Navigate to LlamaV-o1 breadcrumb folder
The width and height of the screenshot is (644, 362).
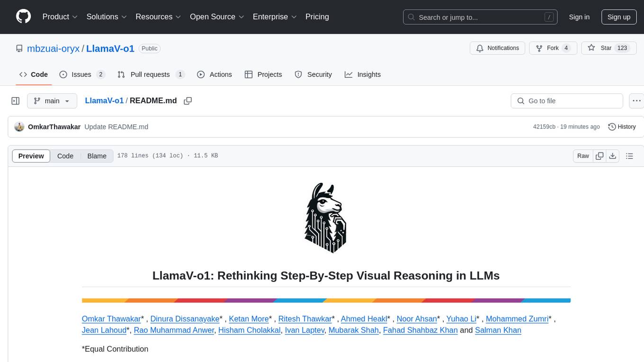coord(104,100)
